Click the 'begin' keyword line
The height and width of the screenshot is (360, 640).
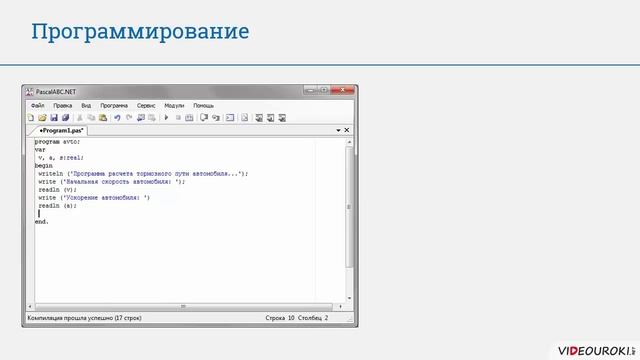[x=44, y=166]
